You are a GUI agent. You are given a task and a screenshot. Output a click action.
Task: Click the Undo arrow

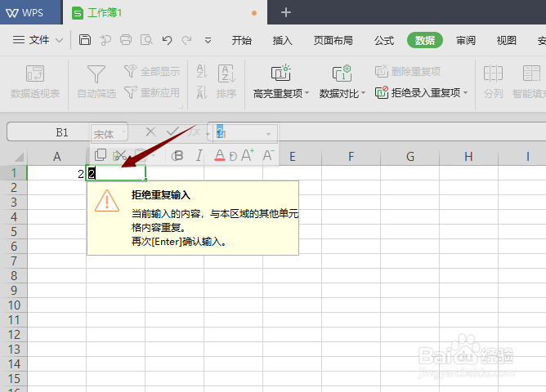pos(167,40)
